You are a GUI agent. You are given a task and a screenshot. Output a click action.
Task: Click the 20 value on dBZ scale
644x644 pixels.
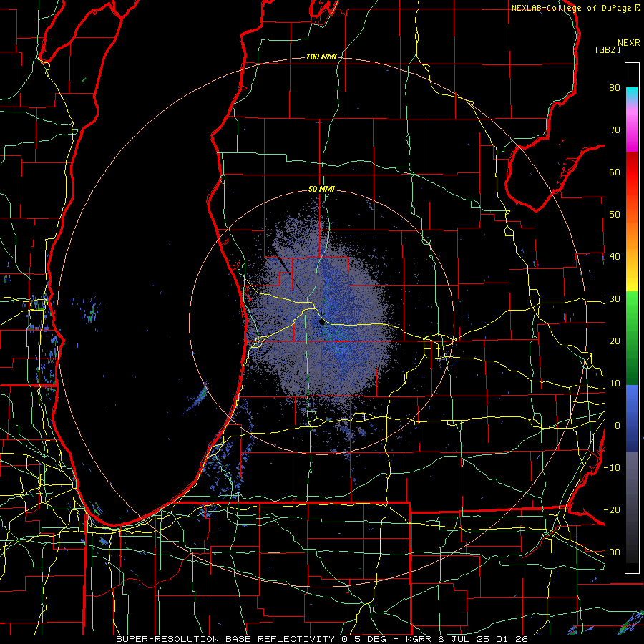[615, 341]
